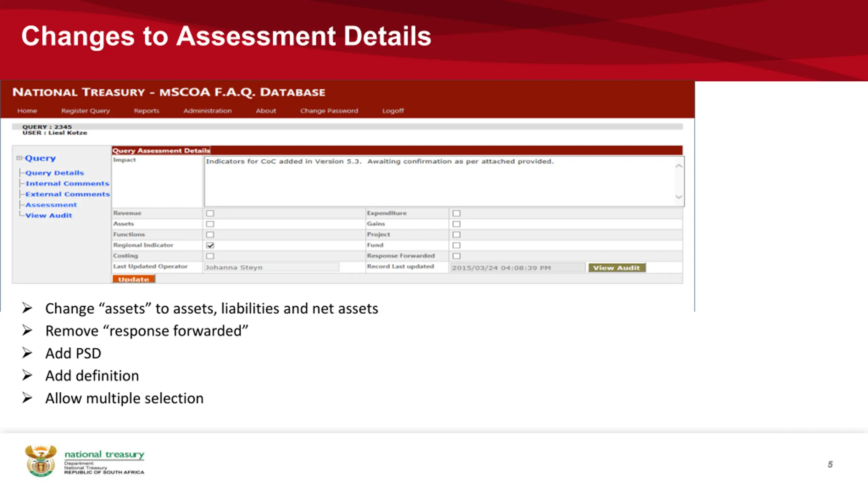Open View Audit in the sidebar tree
Viewport: 868px width, 488px height.
(49, 216)
